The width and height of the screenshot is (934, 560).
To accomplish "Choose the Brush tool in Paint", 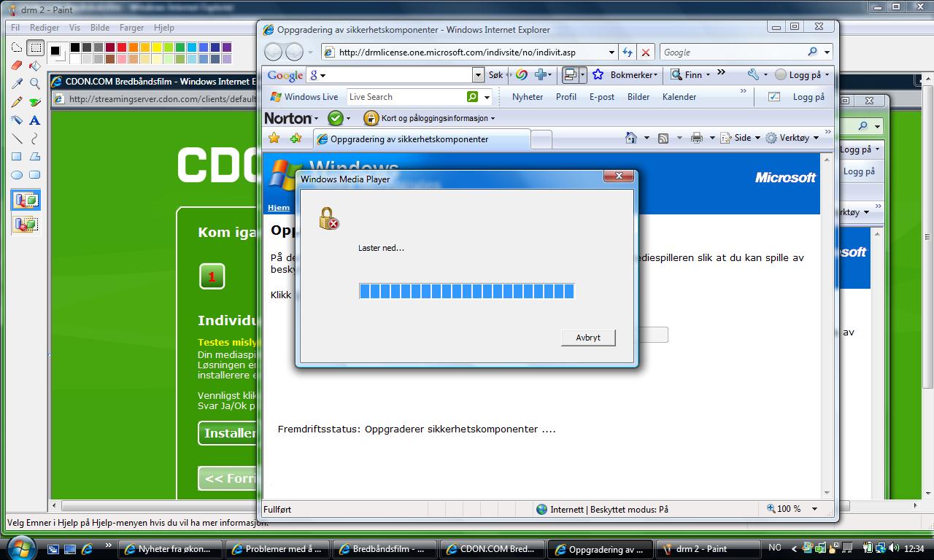I will pos(35,102).
